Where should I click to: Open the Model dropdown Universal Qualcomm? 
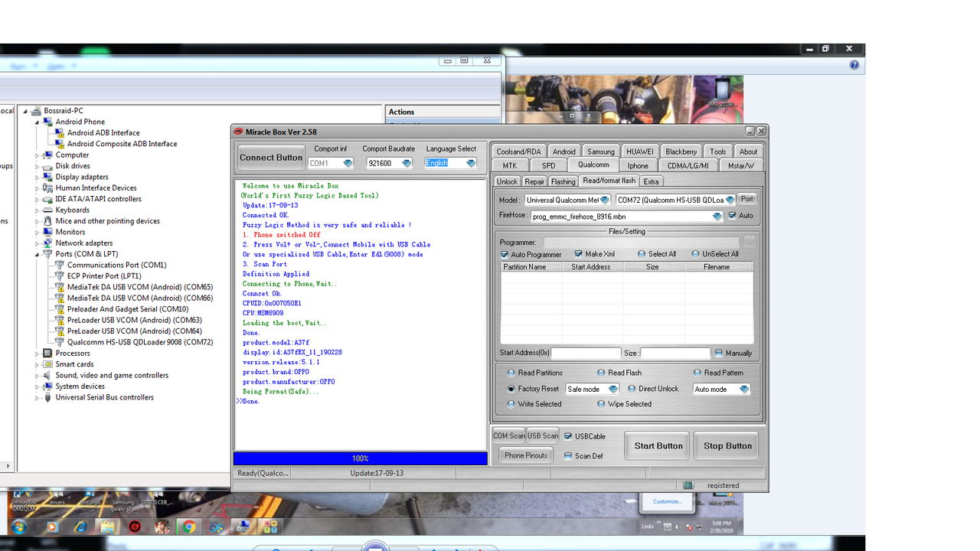(567, 200)
